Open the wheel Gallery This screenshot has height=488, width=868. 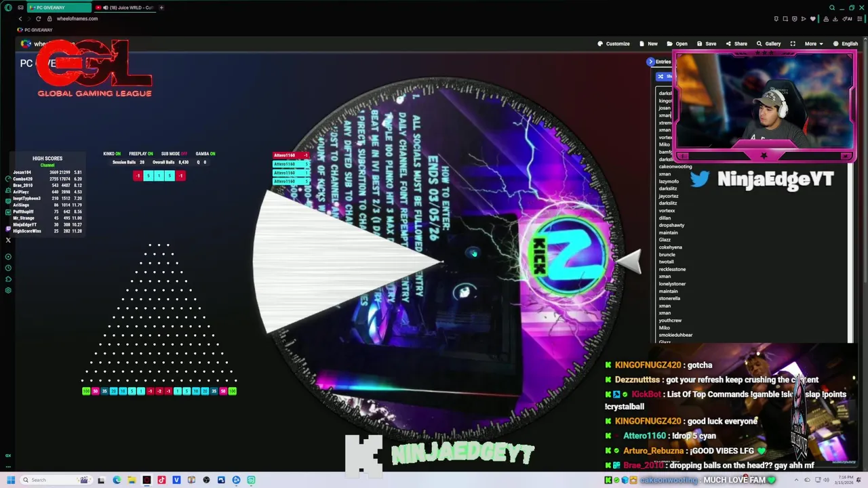tap(769, 43)
